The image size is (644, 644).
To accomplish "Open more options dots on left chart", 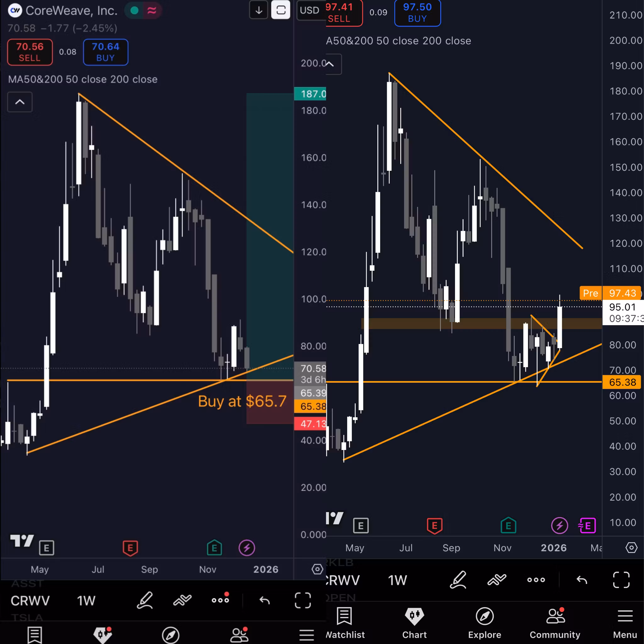I will click(220, 600).
